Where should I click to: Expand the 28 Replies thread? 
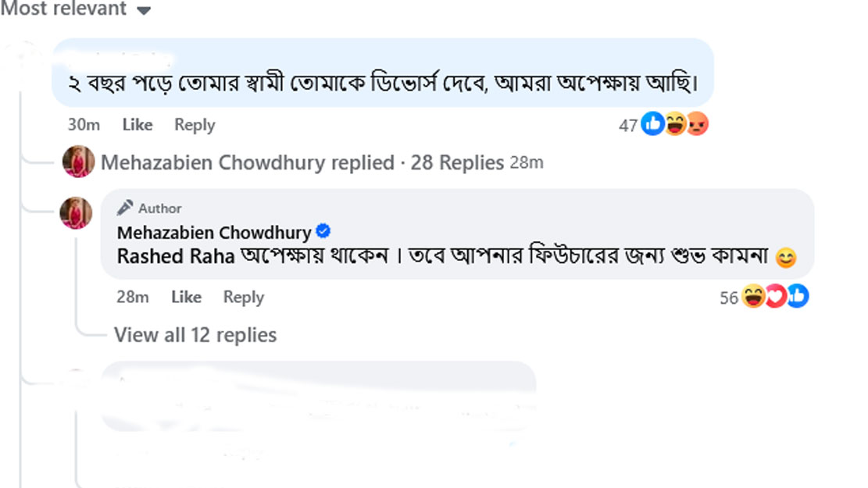(x=457, y=162)
